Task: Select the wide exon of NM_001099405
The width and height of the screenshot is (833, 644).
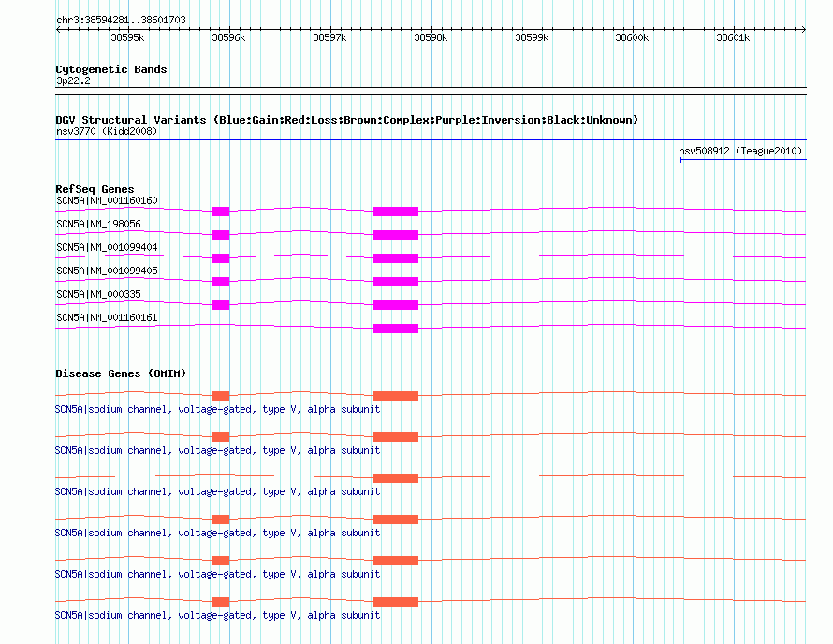Action: click(396, 282)
